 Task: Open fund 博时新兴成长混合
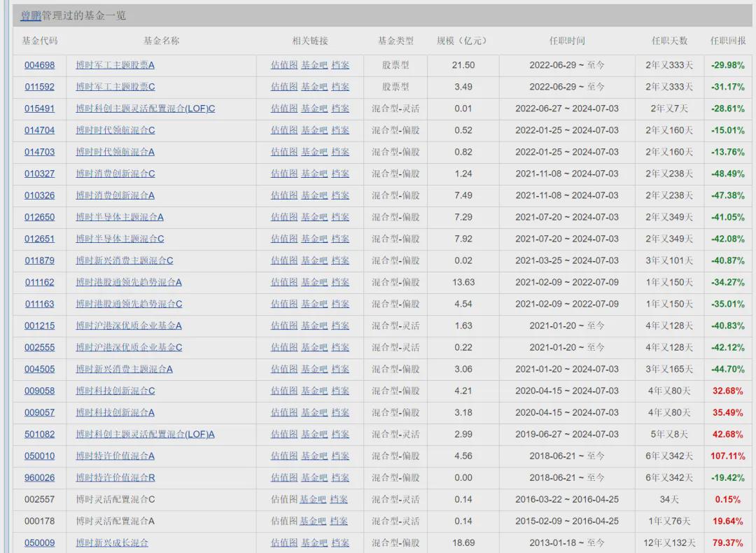(112, 542)
